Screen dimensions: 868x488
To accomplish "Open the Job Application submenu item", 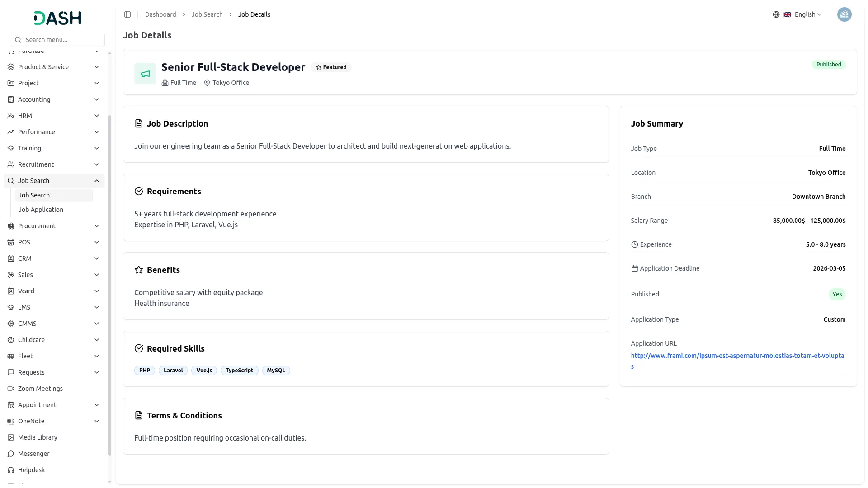I will click(x=41, y=210).
